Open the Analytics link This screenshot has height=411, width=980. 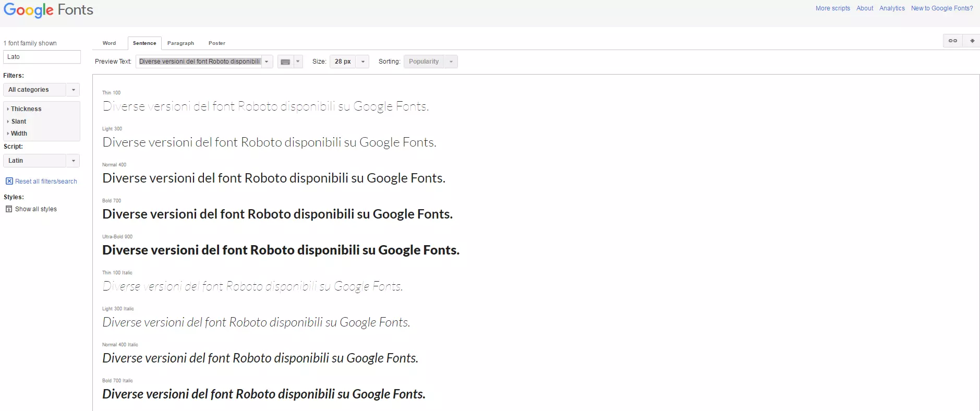[892, 8]
